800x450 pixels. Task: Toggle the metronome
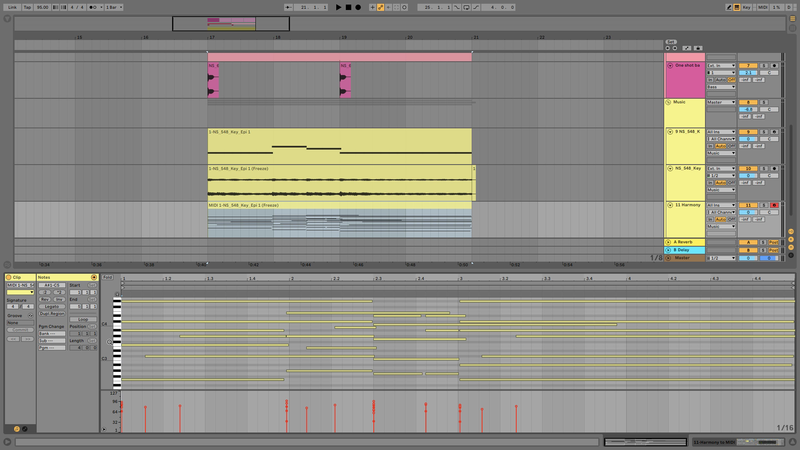tap(93, 7)
